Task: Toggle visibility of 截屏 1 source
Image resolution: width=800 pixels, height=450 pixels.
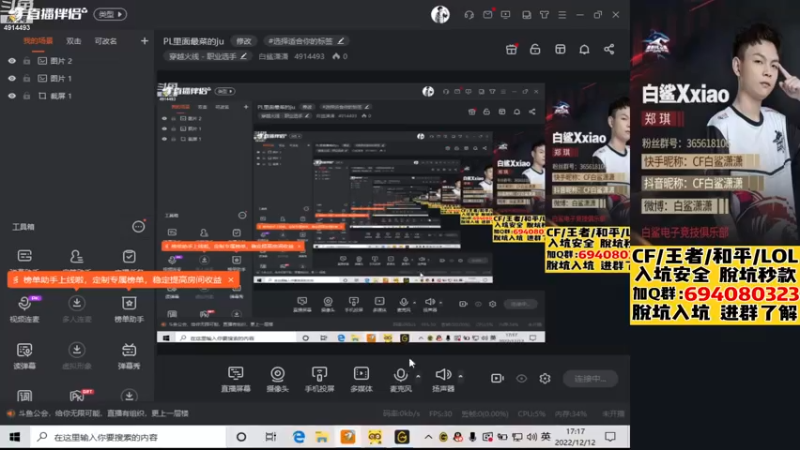Action: click(12, 96)
